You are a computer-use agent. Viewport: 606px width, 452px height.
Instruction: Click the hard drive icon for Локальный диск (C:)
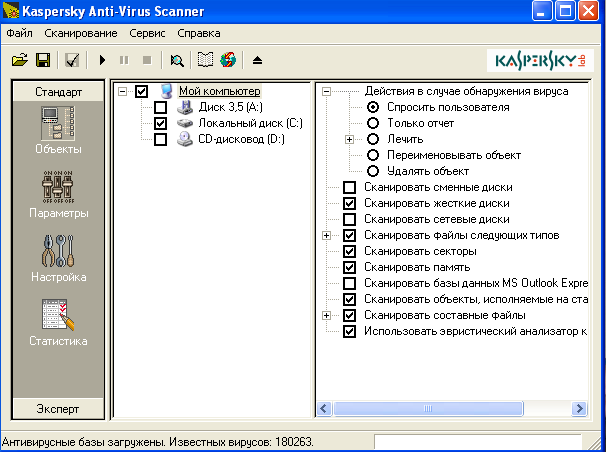[185, 123]
